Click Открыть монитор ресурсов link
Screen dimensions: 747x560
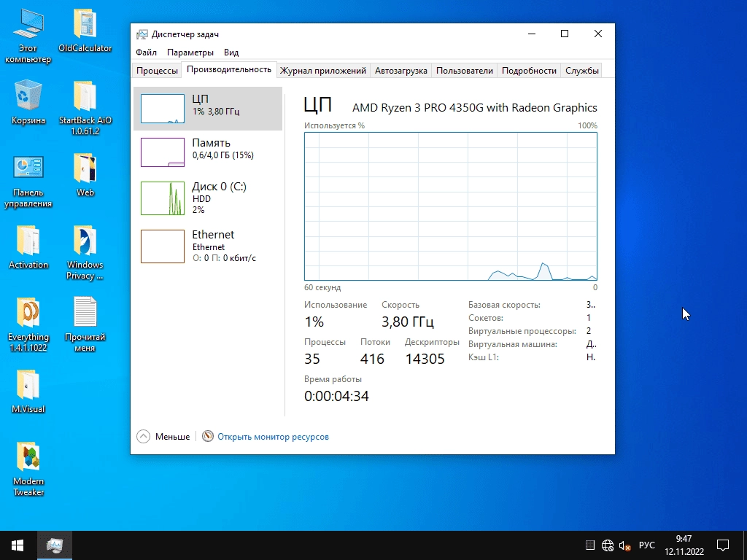tap(273, 437)
